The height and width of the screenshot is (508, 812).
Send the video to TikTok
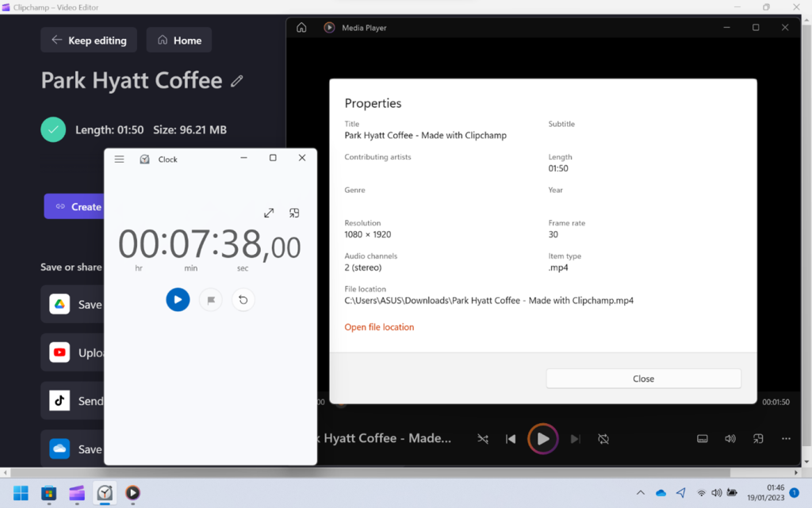pos(72,401)
